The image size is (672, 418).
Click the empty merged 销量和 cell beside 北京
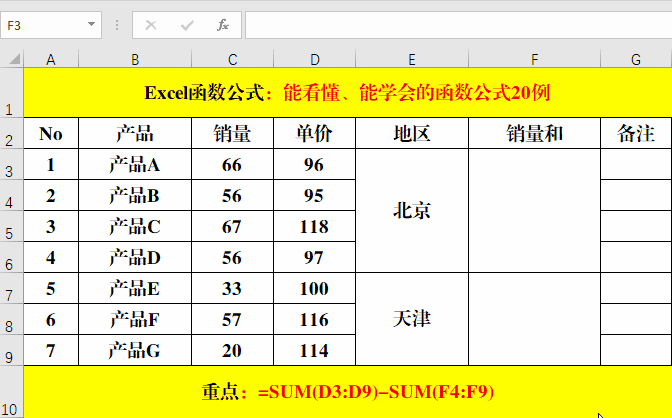[x=534, y=211]
